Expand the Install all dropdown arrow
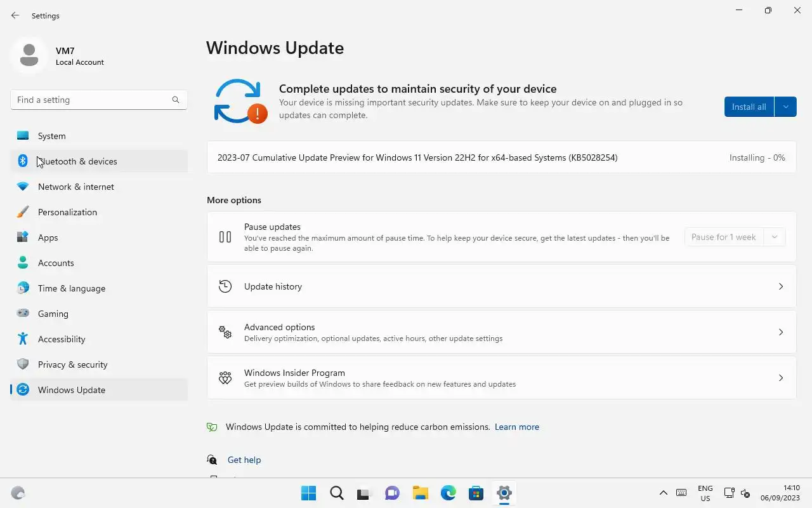Viewport: 812px width, 508px height. pos(785,107)
